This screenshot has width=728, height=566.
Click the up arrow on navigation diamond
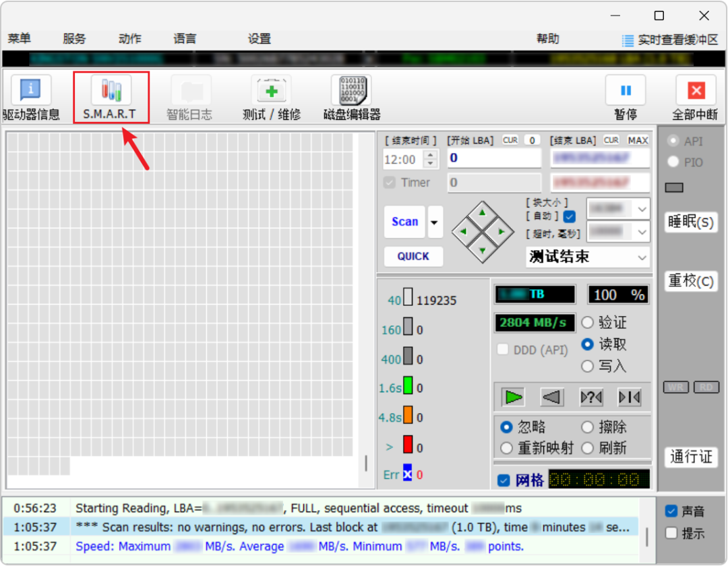(483, 213)
